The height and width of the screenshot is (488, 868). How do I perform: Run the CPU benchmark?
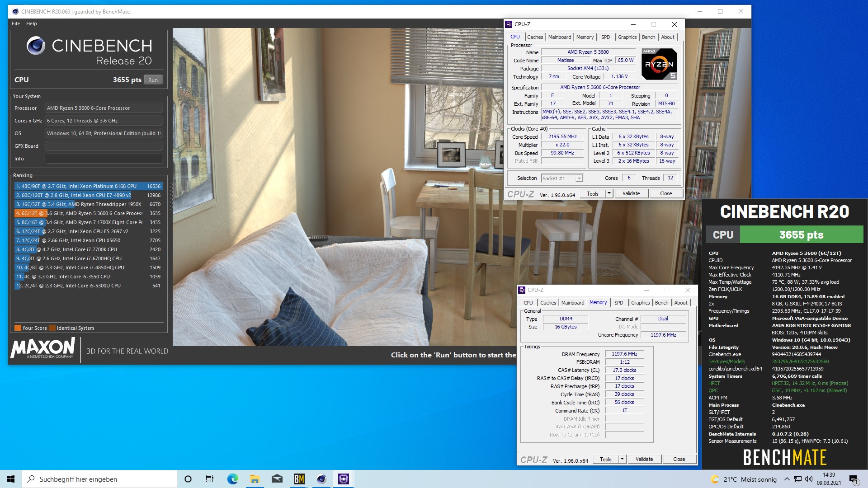(153, 80)
